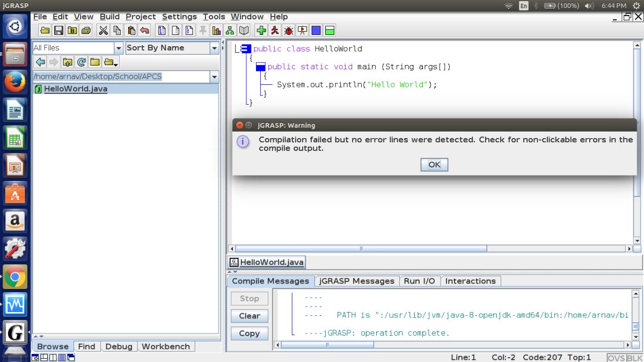The width and height of the screenshot is (644, 362).
Task: Open the Edit menu
Action: click(x=60, y=17)
